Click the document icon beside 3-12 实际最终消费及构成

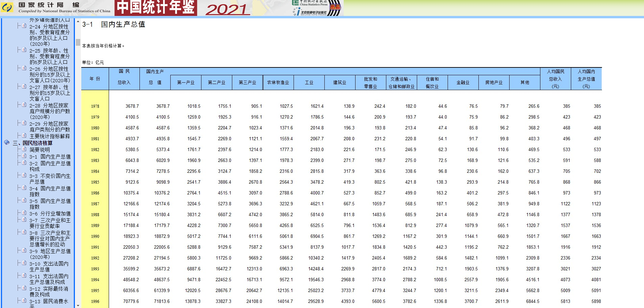[24, 288]
